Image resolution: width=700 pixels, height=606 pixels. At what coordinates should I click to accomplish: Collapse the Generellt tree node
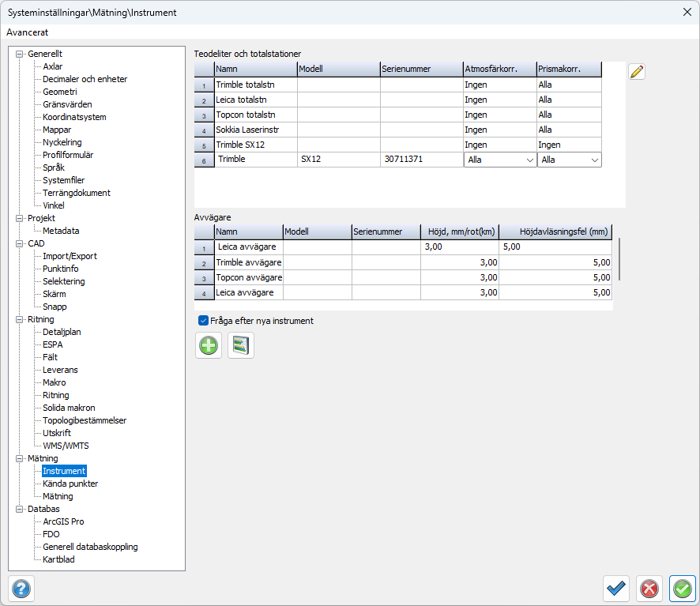[x=20, y=54]
